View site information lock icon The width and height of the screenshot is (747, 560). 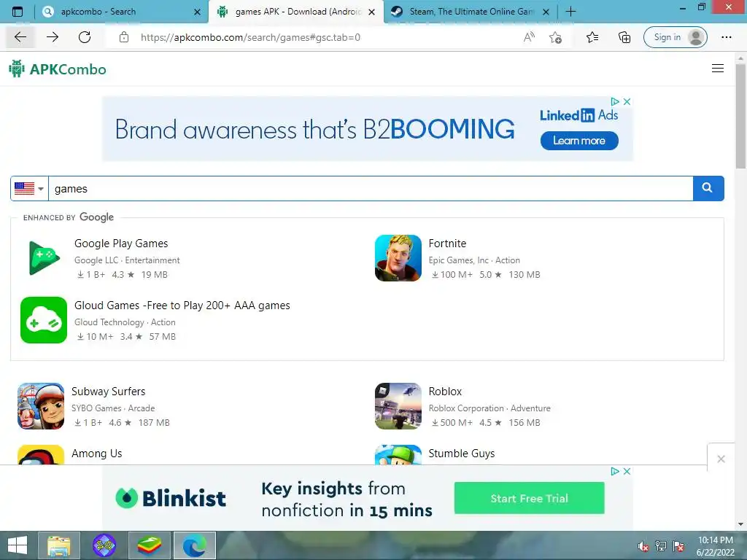coord(124,37)
